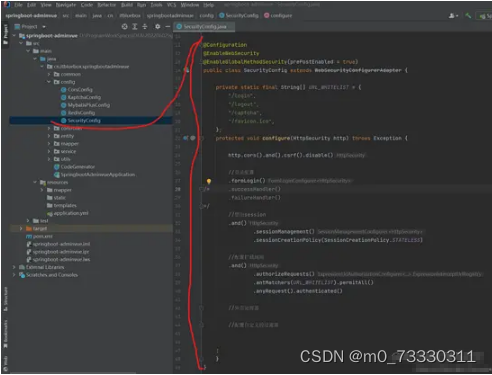This screenshot has height=375, width=492.
Task: Expand the entity package
Action: coord(49,136)
